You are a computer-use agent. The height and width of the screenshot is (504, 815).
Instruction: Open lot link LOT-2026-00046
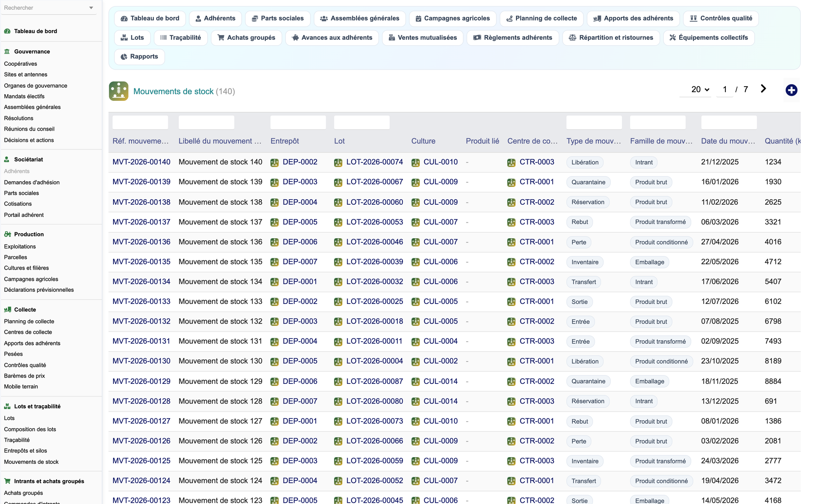pos(374,242)
